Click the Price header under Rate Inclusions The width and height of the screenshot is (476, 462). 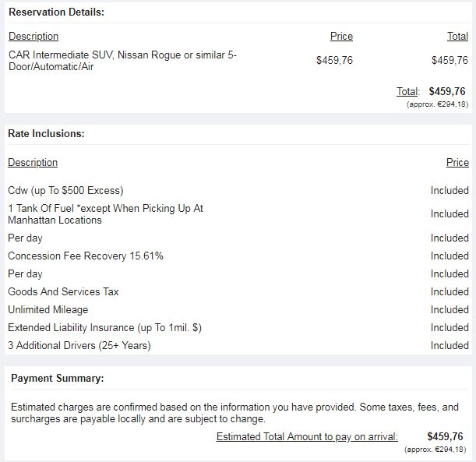457,162
